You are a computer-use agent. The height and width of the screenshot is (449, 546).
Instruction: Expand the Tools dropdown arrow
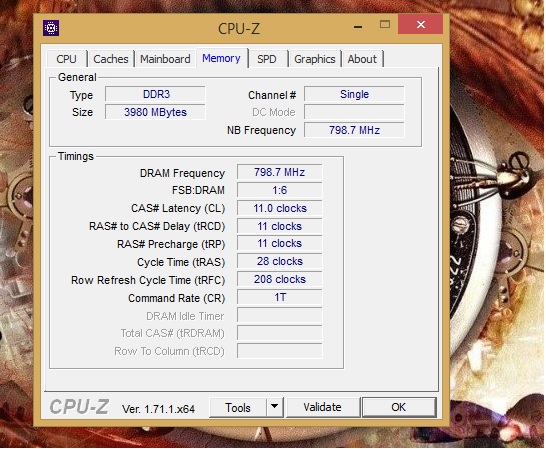click(x=274, y=407)
